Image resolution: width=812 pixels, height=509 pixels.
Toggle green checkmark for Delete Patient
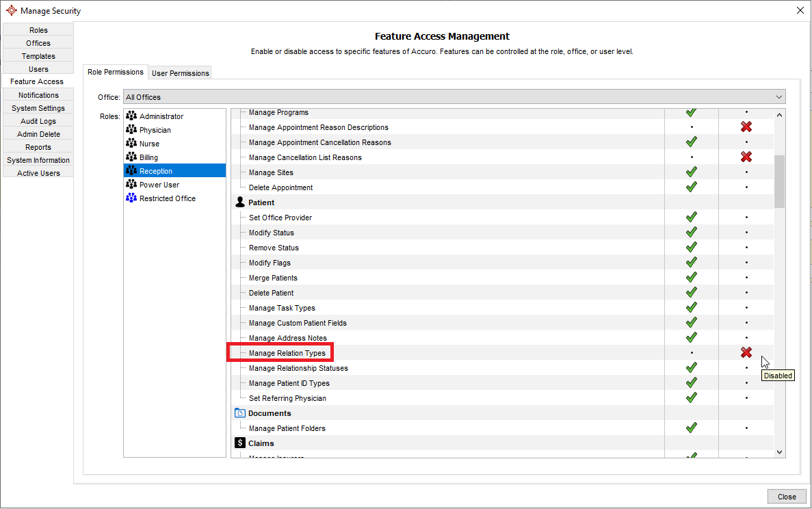[692, 293]
